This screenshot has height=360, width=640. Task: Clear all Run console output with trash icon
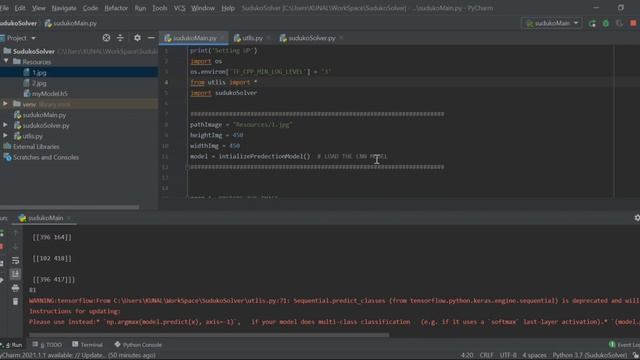click(16, 302)
